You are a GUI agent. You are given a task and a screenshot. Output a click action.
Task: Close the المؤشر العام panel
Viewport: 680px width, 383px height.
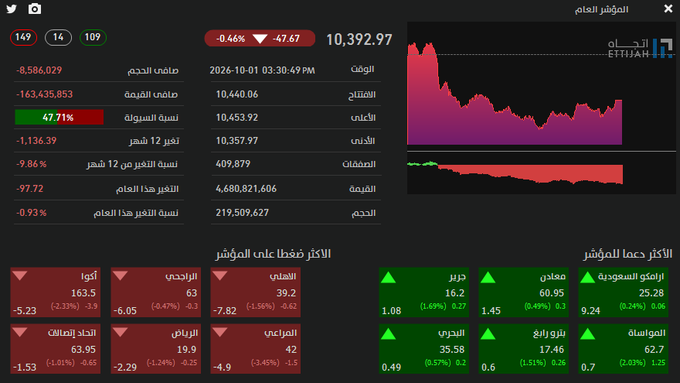(x=668, y=9)
